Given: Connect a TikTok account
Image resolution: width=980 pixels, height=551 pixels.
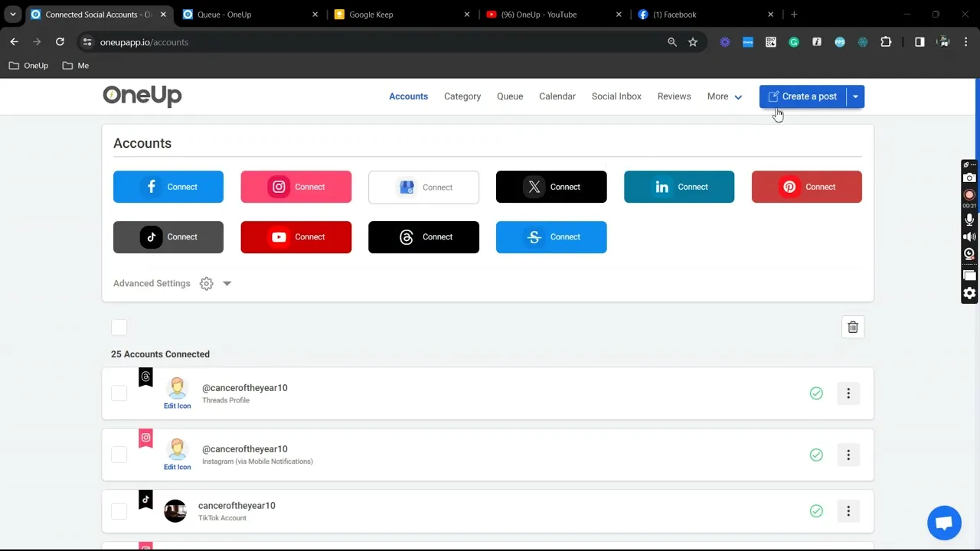Looking at the screenshot, I should coord(168,237).
